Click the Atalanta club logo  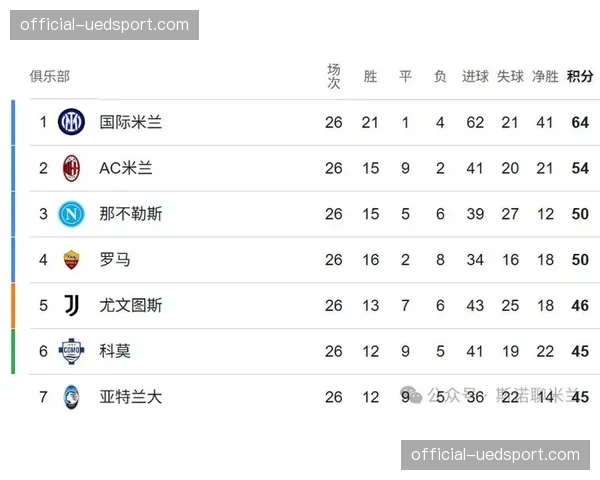[72, 396]
